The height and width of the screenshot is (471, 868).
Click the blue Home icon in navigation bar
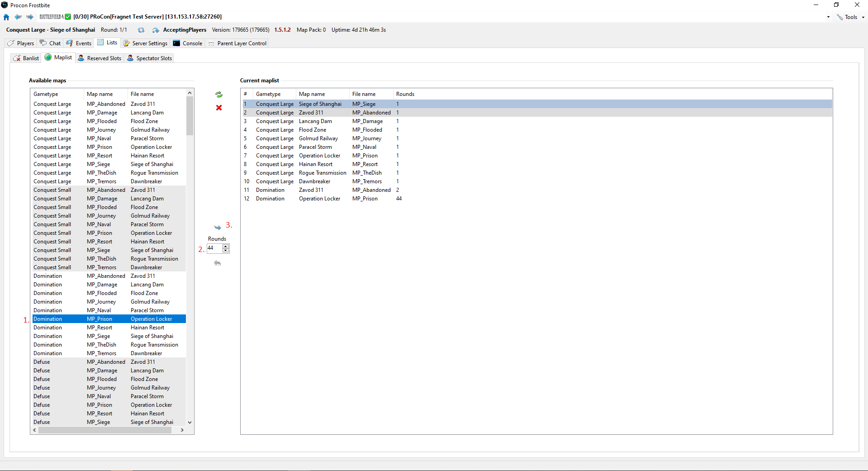click(6, 17)
